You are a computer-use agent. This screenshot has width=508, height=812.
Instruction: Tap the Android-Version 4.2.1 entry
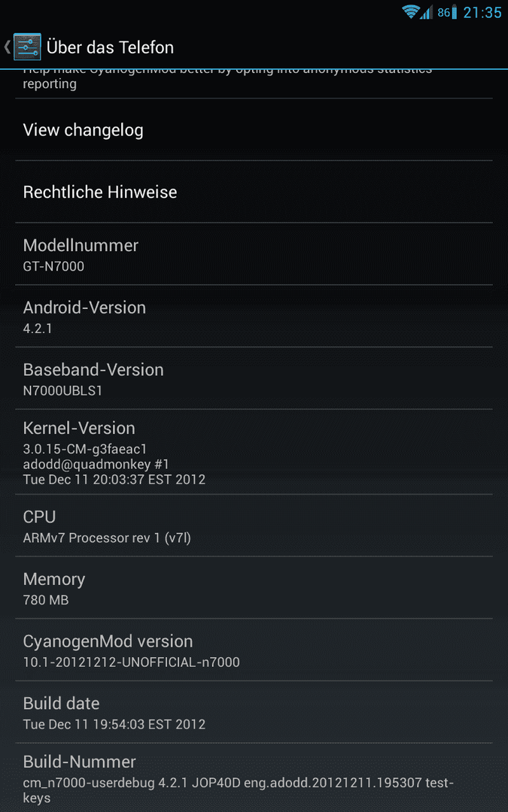pyautogui.click(x=254, y=316)
